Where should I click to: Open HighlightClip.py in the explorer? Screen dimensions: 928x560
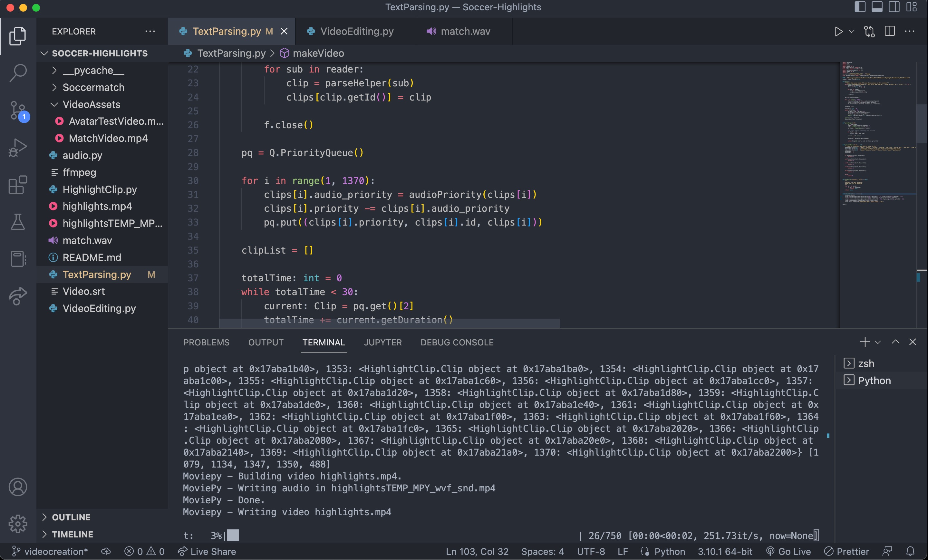click(x=100, y=189)
